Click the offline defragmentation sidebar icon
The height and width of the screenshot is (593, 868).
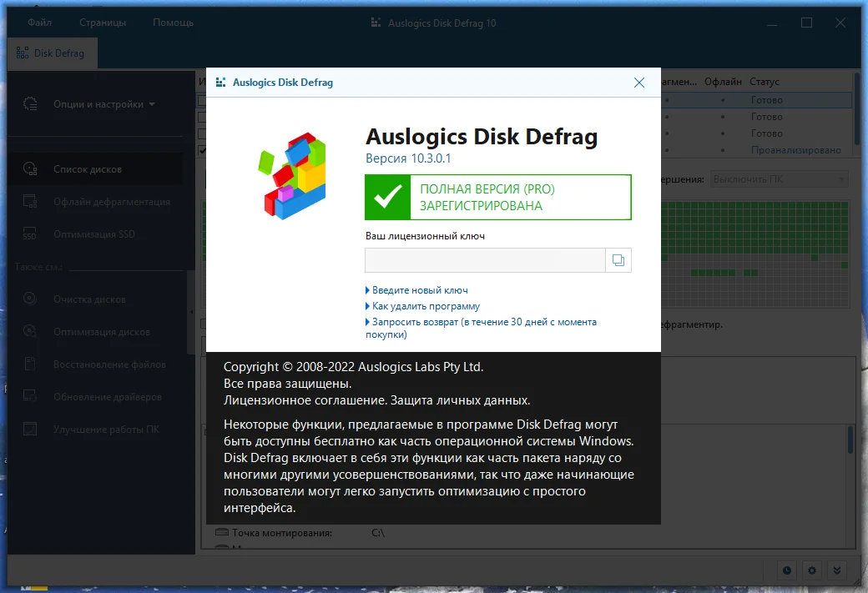30,201
